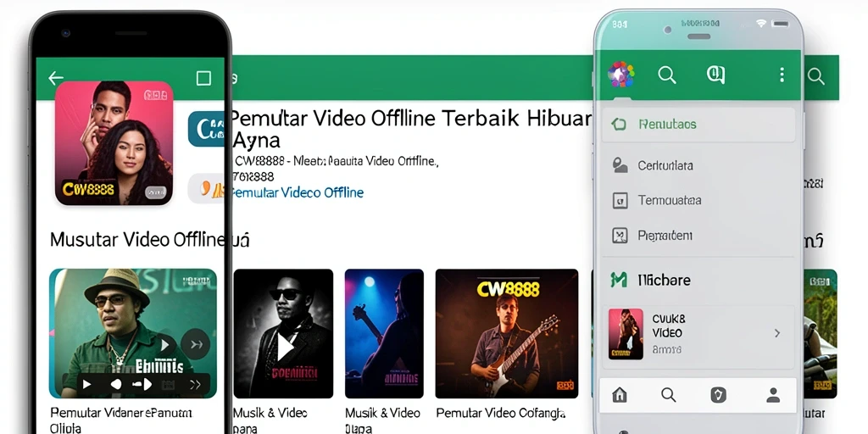This screenshot has width=868, height=434.
Task: Open the Pemutar Video Cofangia title
Action: click(x=501, y=413)
